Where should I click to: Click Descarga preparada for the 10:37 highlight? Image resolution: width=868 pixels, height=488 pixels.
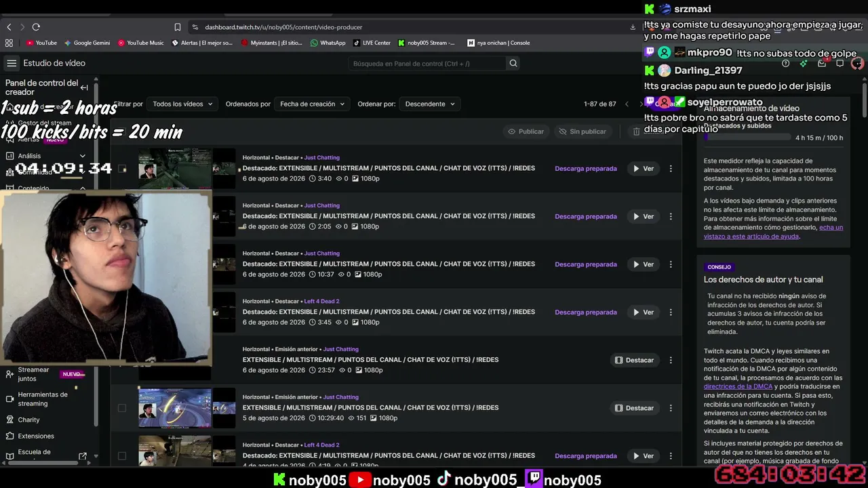click(586, 264)
